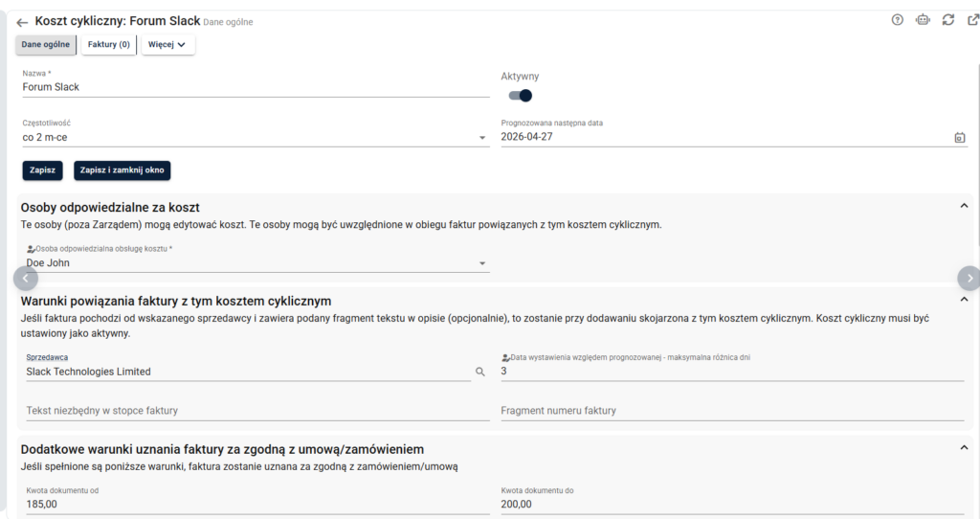Open calendar picker for Prognozowana następna data

[x=960, y=138]
